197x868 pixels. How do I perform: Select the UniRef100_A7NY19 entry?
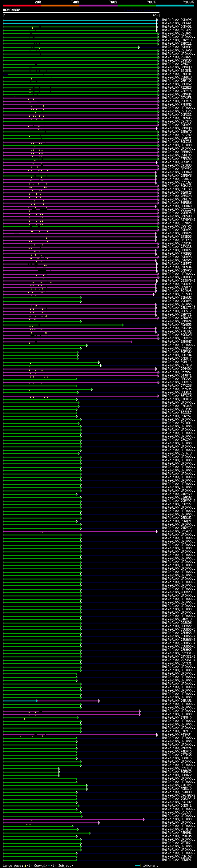[x=177, y=40]
